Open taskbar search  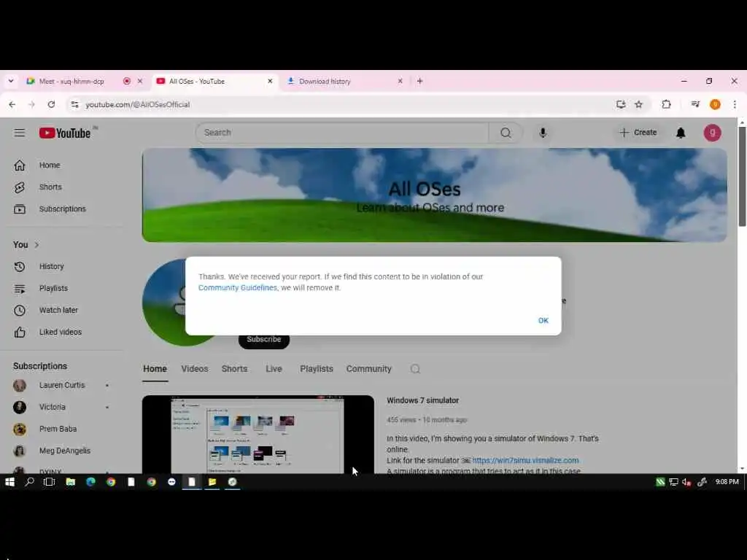click(x=29, y=482)
